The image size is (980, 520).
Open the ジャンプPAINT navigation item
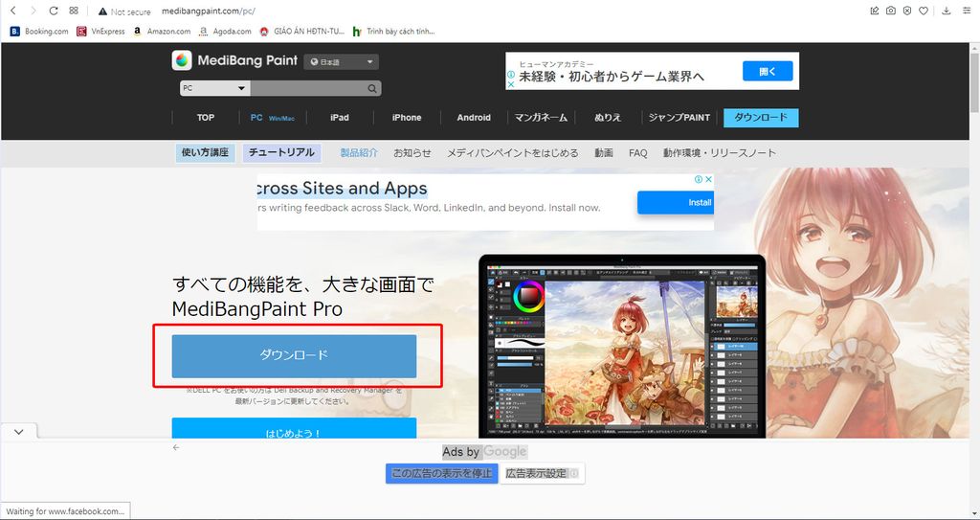click(x=679, y=118)
